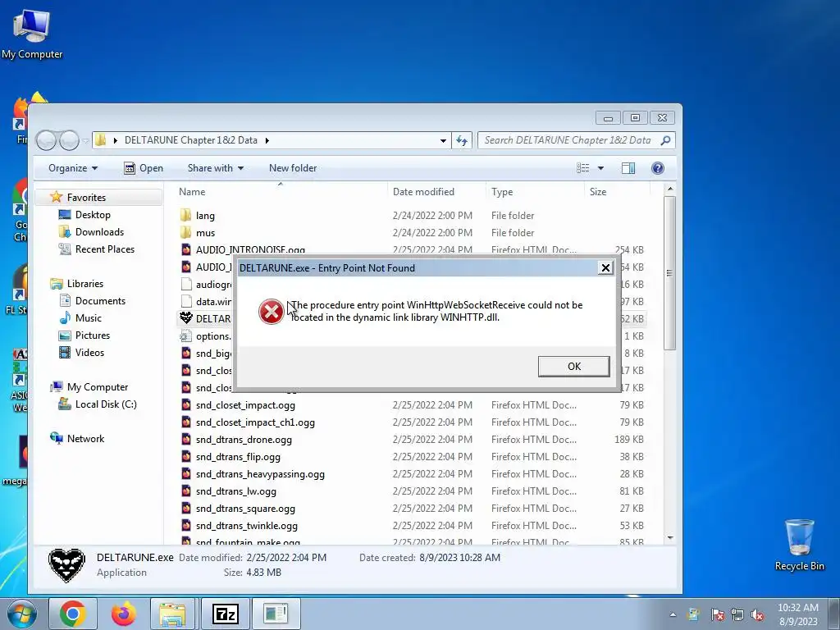Open 7-Zip from the taskbar

[x=225, y=614]
